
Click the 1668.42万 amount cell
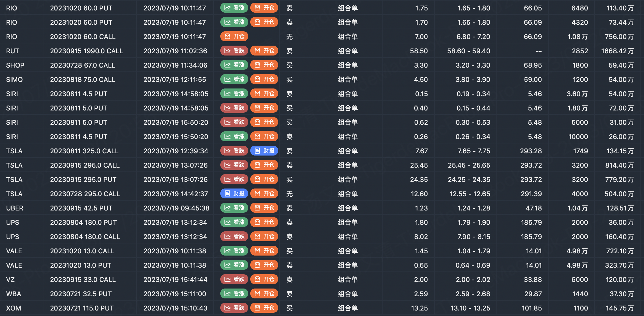[x=617, y=51]
